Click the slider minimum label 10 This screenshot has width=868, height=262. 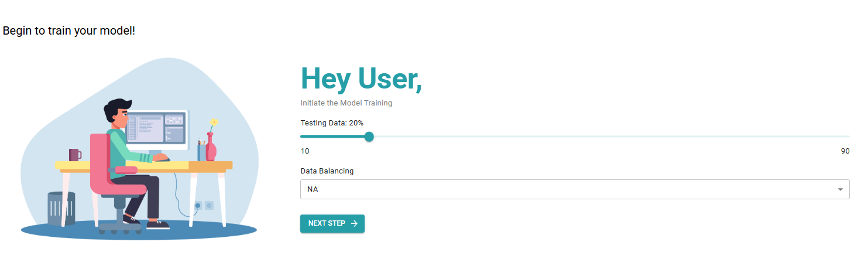pos(305,151)
